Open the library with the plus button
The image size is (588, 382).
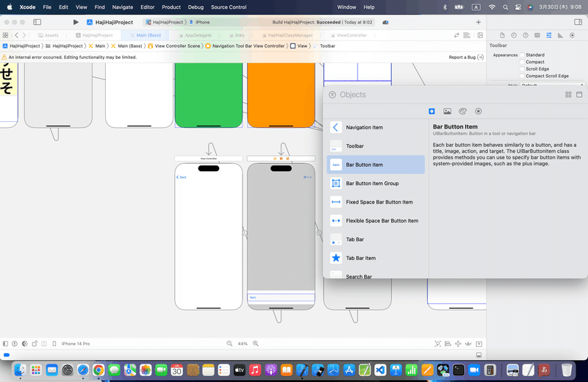point(478,22)
